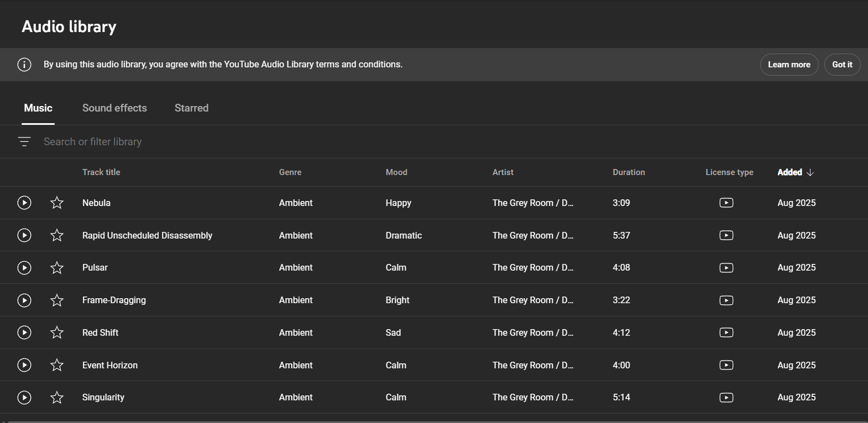Star the Event Horizon track

click(x=57, y=365)
